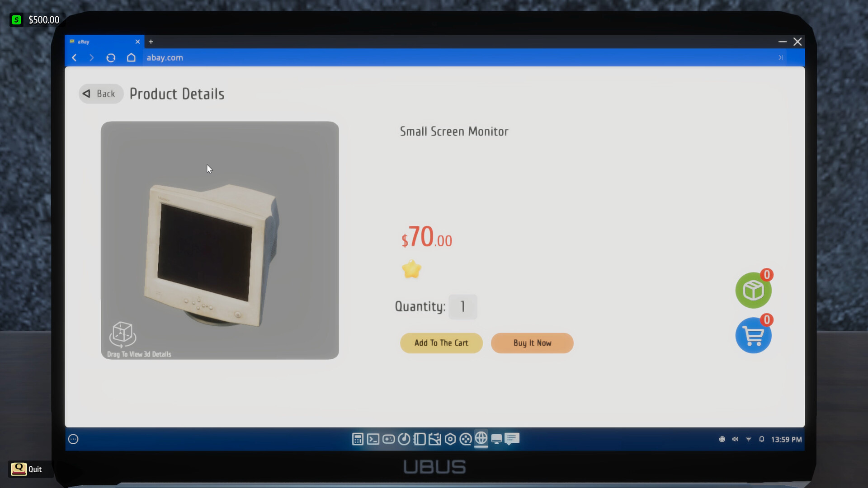Navigate back using browser back arrow
Viewport: 868px width, 488px height.
(73, 57)
